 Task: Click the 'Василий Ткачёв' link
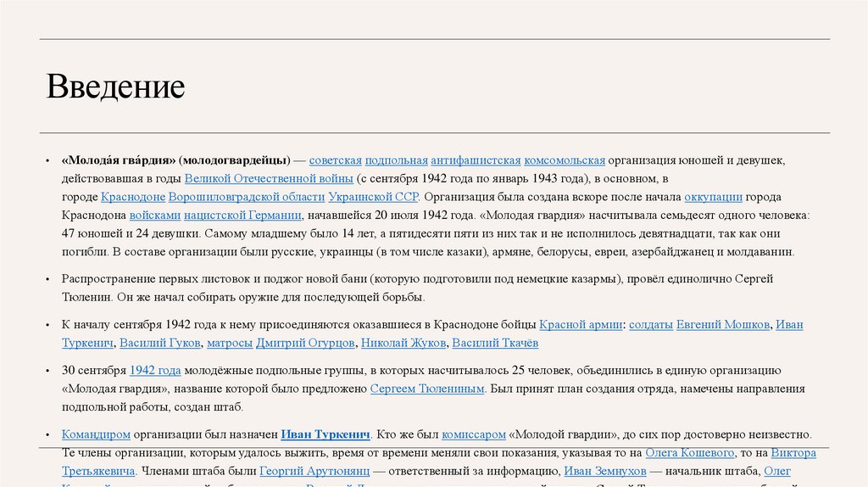495,343
